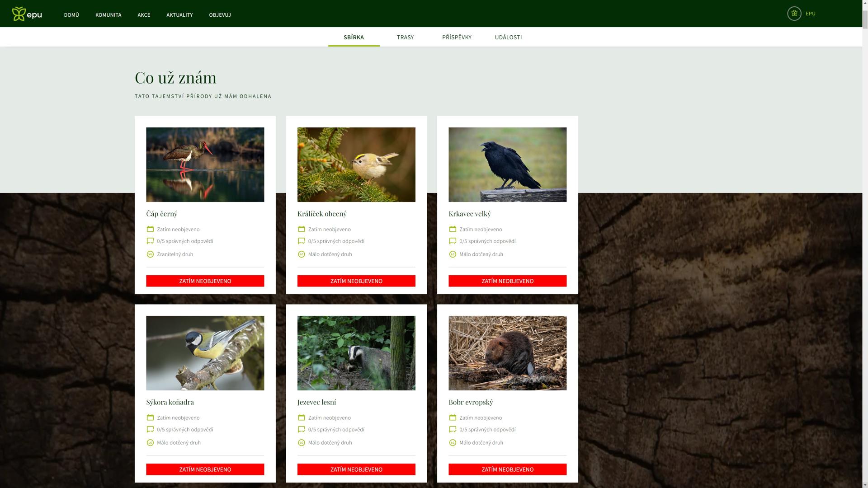Screen dimensions: 868x488
Task: Click 'Málo dotčený druh' on Jezevec lesní card
Action: click(x=330, y=443)
